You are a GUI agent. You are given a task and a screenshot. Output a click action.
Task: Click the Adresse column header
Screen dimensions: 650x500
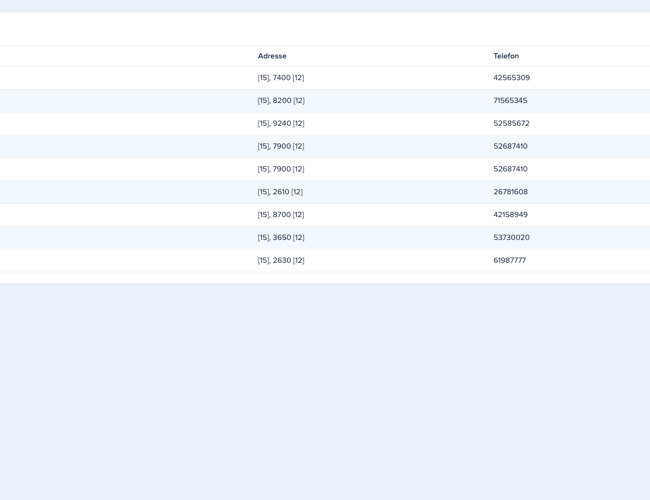coord(272,56)
